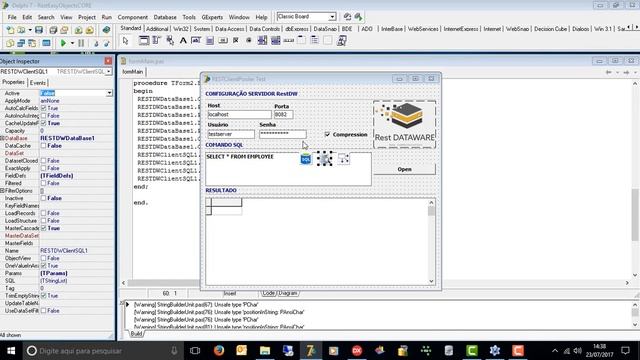
Task: Expand the FilterOptions property node
Action: coord(2,191)
